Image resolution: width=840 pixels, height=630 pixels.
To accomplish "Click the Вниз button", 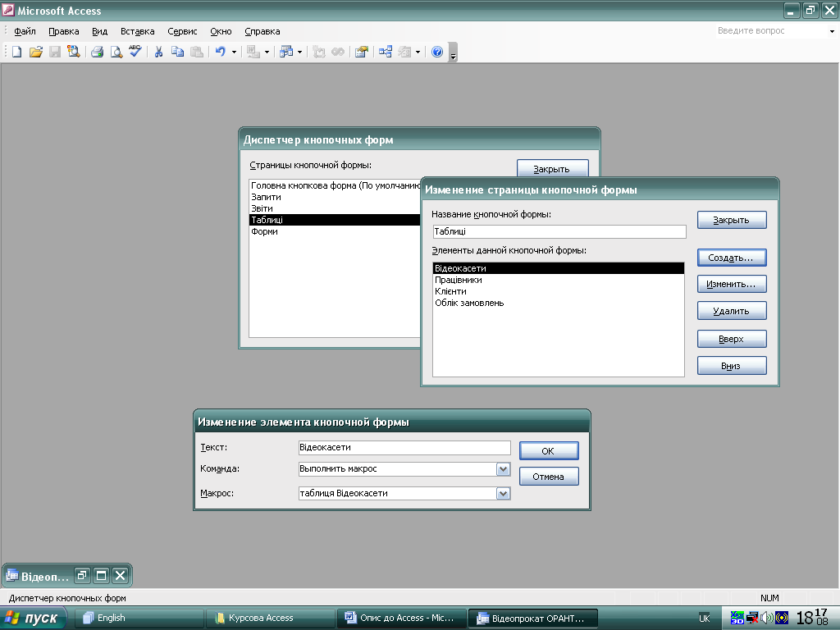I will pos(731,366).
